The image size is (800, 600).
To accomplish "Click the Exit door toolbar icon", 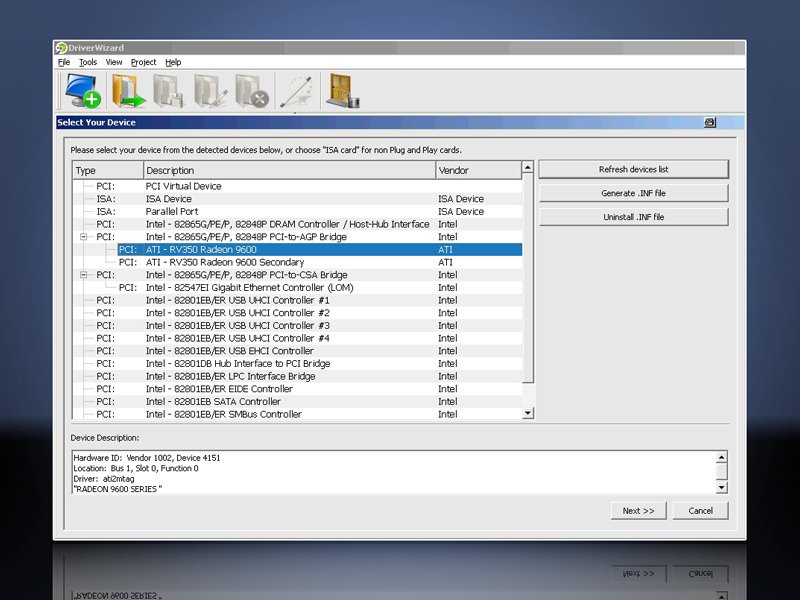I will [342, 90].
